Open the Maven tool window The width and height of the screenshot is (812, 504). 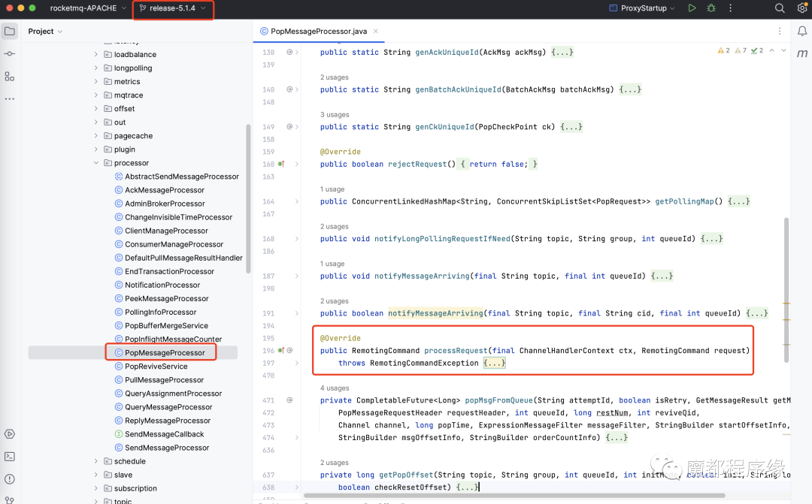pyautogui.click(x=801, y=53)
